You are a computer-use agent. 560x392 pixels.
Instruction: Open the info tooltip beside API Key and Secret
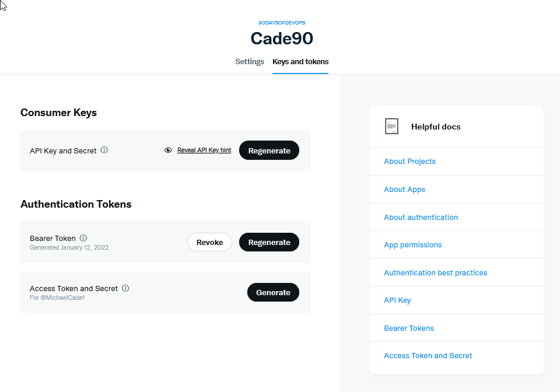click(x=104, y=150)
